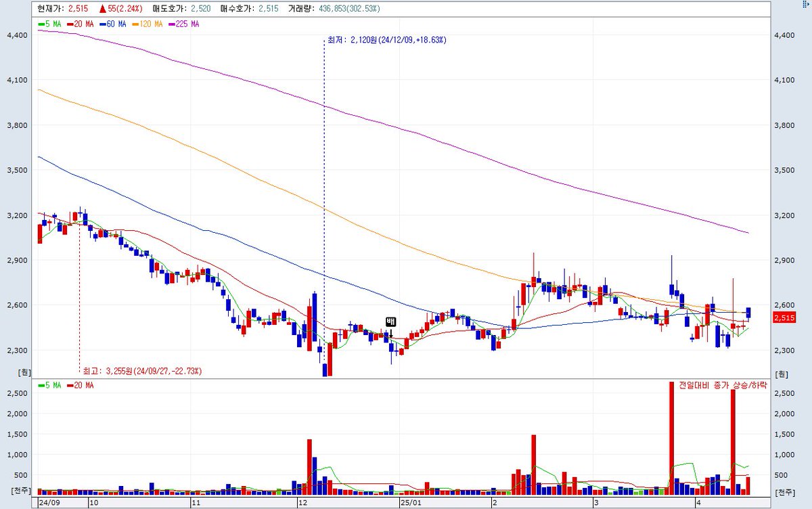This screenshot has width=812, height=509.
Task: Click the 최고 3,255원 high price annotation
Action: tap(142, 371)
